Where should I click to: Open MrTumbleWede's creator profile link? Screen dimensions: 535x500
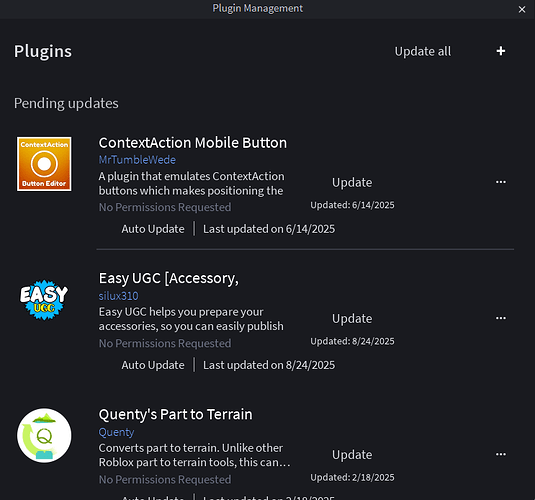137,160
